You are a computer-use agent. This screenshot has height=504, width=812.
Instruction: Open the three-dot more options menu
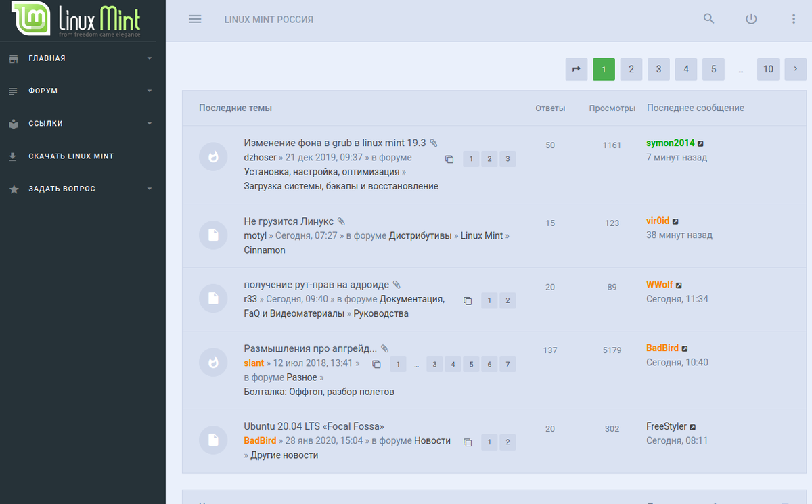tap(794, 19)
